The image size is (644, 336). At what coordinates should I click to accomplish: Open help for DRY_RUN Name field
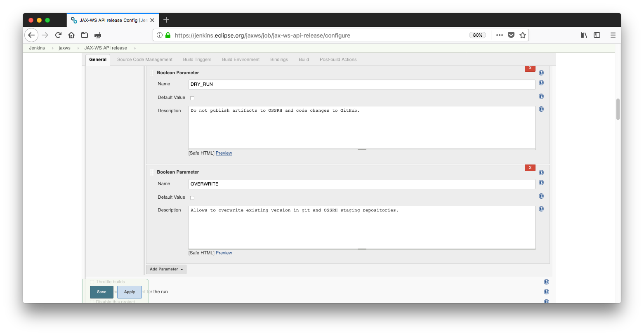pos(541,83)
